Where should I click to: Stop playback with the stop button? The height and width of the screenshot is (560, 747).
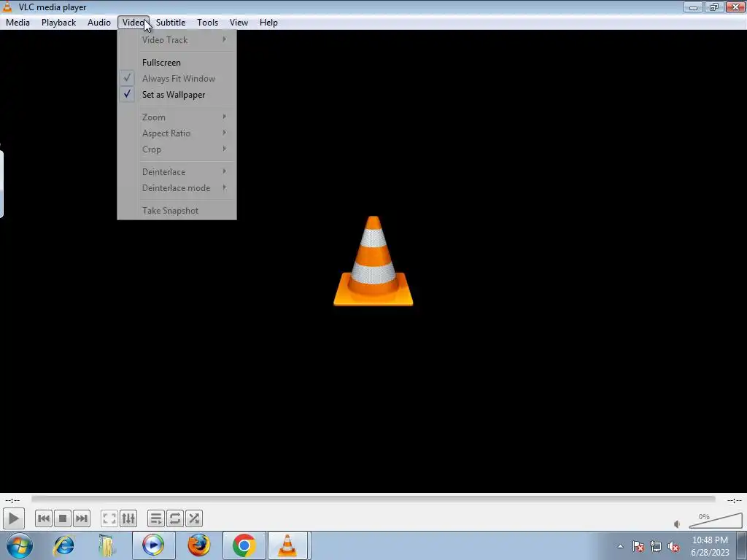pyautogui.click(x=63, y=518)
